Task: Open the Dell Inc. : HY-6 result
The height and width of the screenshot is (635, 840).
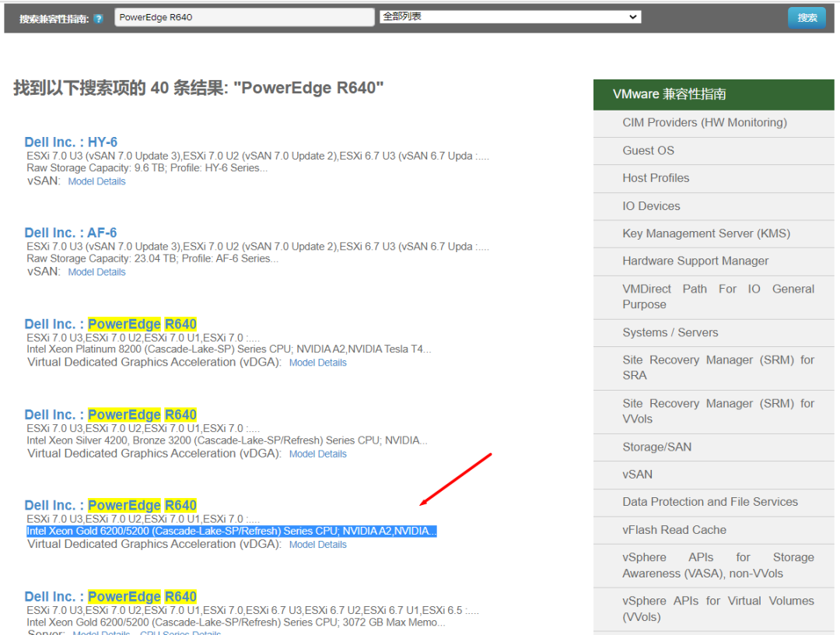Action: tap(71, 142)
